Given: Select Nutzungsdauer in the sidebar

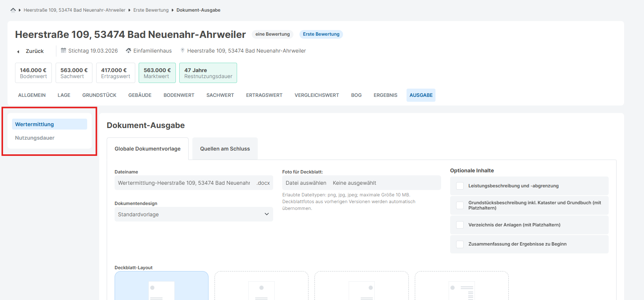Looking at the screenshot, I should [35, 138].
